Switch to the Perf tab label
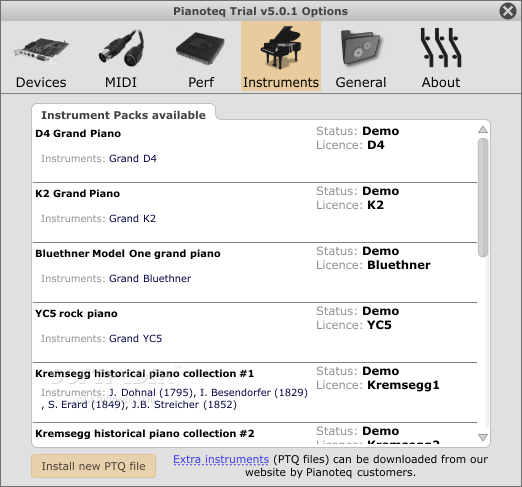Screen dimensions: 522x487 pos(201,82)
